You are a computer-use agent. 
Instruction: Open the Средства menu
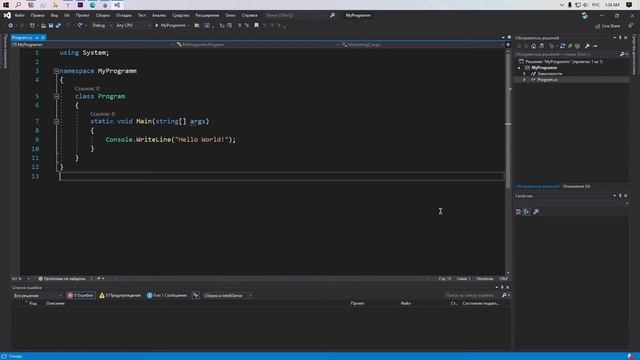point(180,15)
